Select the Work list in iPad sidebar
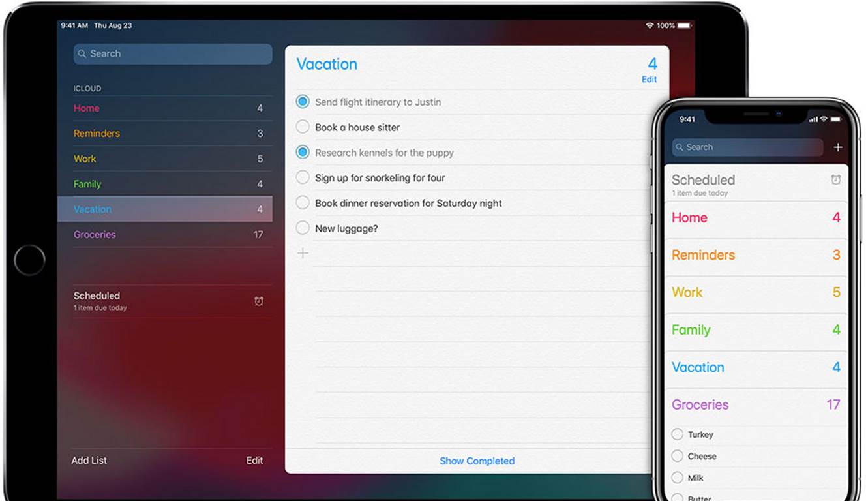 click(x=85, y=159)
